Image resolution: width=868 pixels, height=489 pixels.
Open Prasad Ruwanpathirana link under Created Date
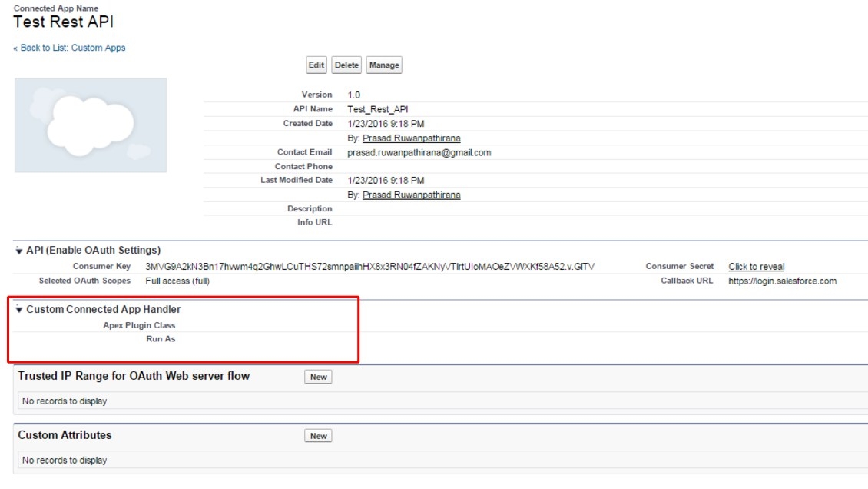click(x=411, y=138)
